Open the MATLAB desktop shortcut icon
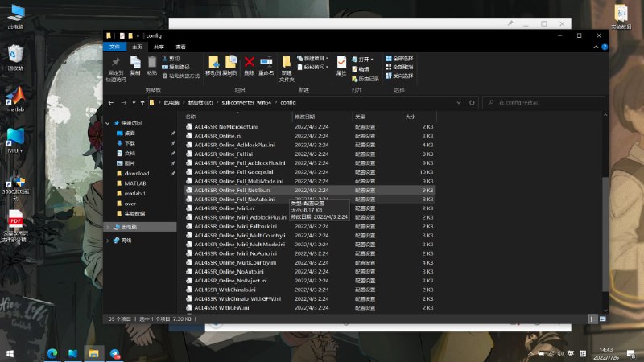644x362 pixels. point(14,98)
